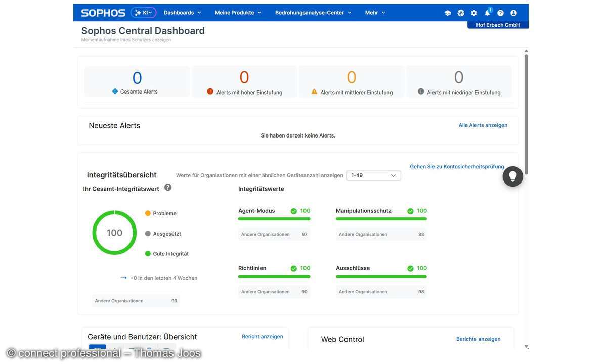Open the Mehr menu
Viewport: 607px width, 364px height.
click(375, 13)
